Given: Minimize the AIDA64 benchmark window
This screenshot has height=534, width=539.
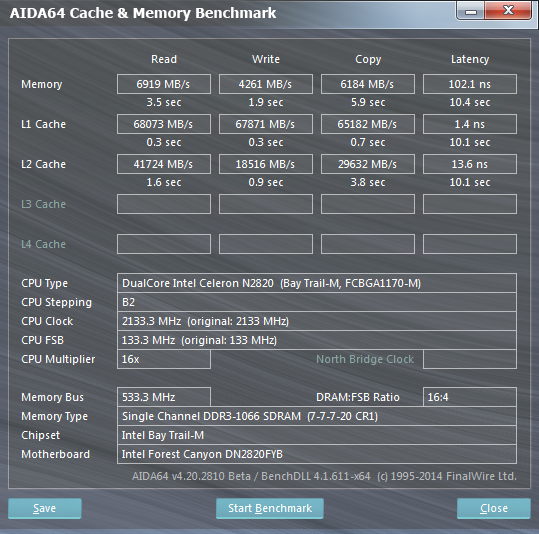Looking at the screenshot, I should (x=471, y=11).
